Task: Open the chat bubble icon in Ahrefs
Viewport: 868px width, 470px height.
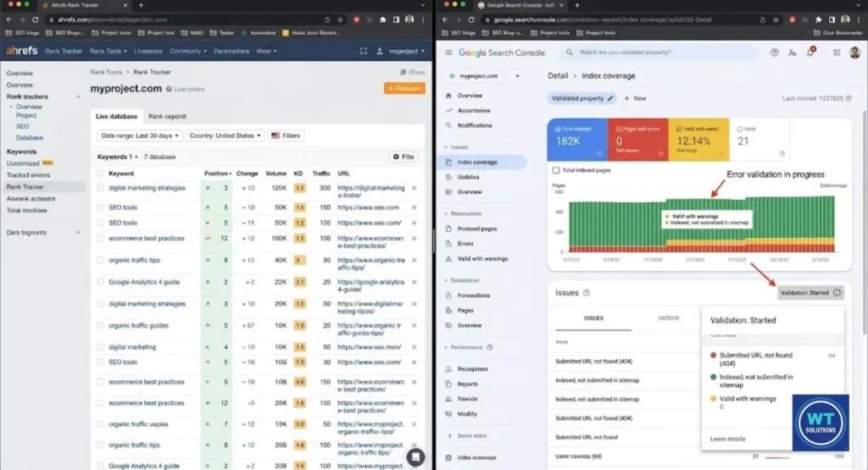Action: pos(415,456)
